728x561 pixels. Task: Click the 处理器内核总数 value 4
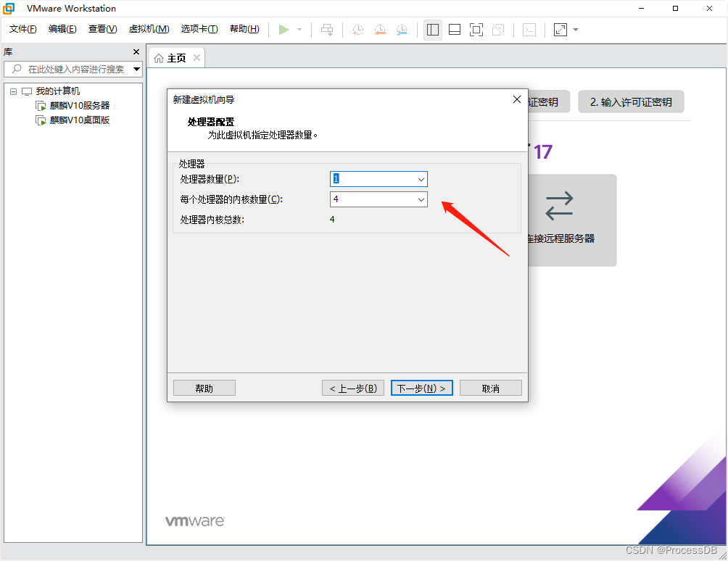point(332,220)
